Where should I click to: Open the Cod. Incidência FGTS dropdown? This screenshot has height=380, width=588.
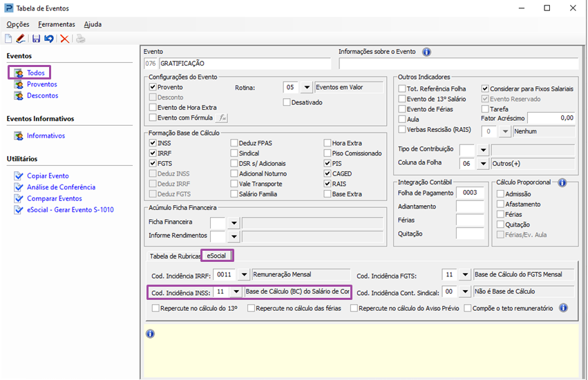pyautogui.click(x=465, y=274)
